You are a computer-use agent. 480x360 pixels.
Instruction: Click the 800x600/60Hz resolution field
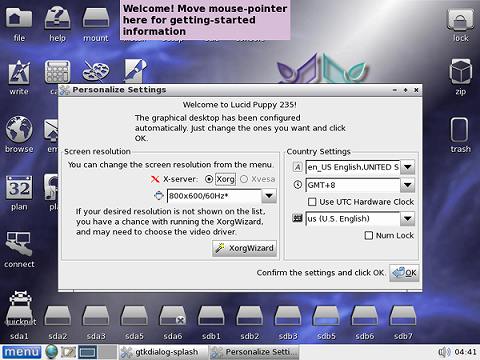pyautogui.click(x=214, y=196)
